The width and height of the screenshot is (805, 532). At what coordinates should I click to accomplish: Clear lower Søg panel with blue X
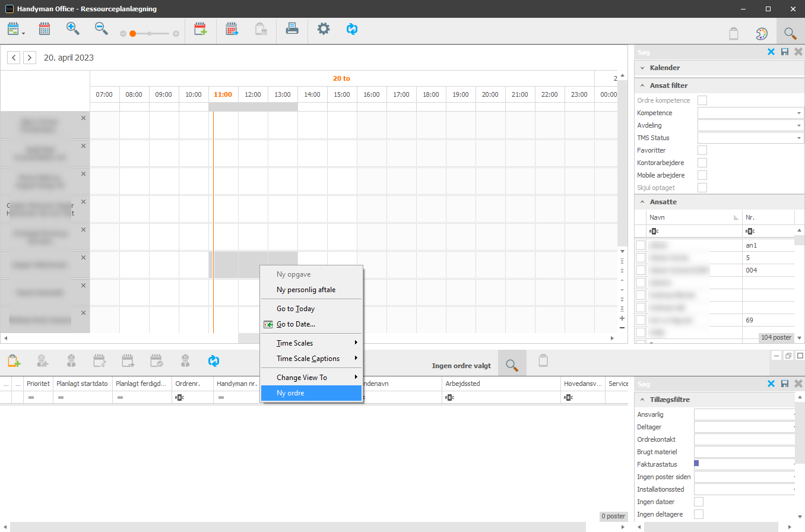pyautogui.click(x=771, y=384)
